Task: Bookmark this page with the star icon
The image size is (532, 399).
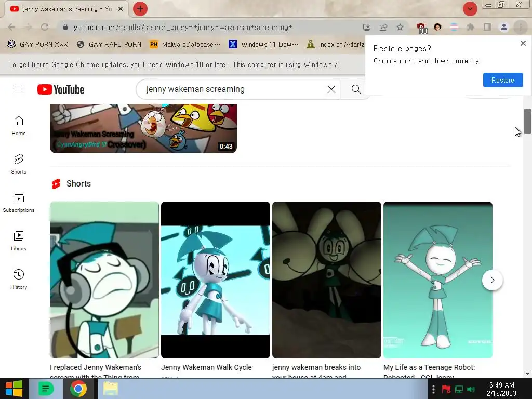Action: 400,27
